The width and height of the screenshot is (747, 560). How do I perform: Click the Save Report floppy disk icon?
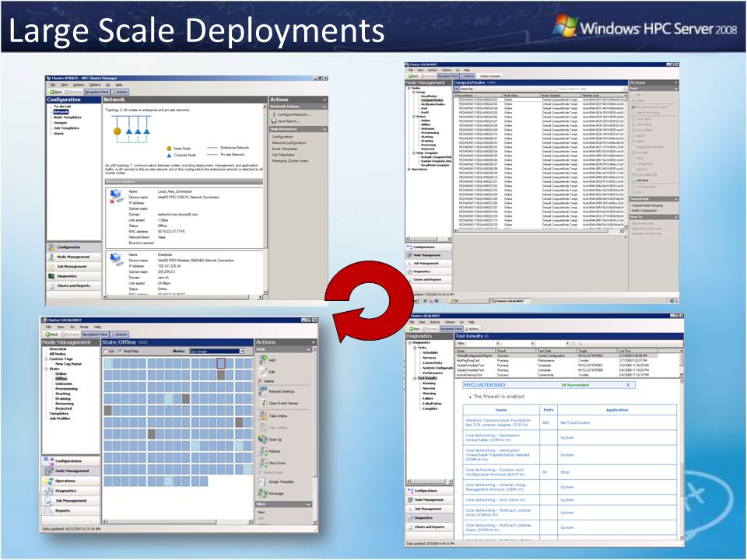pos(273,121)
